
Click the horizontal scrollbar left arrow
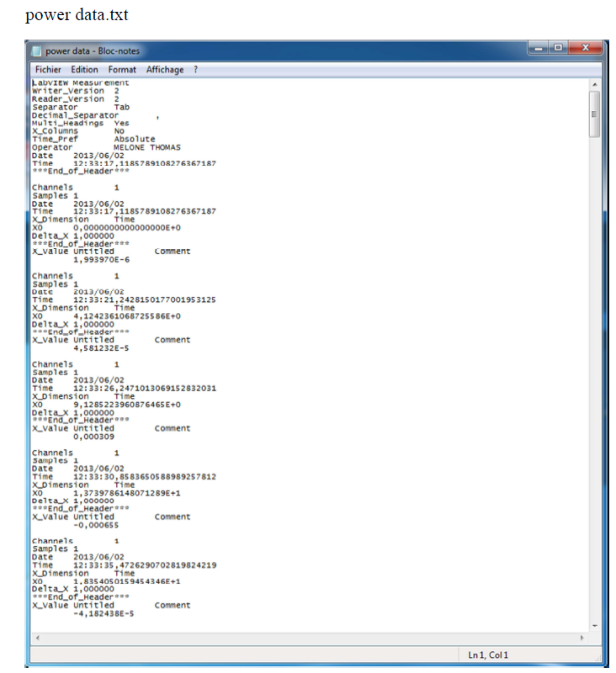(37, 638)
